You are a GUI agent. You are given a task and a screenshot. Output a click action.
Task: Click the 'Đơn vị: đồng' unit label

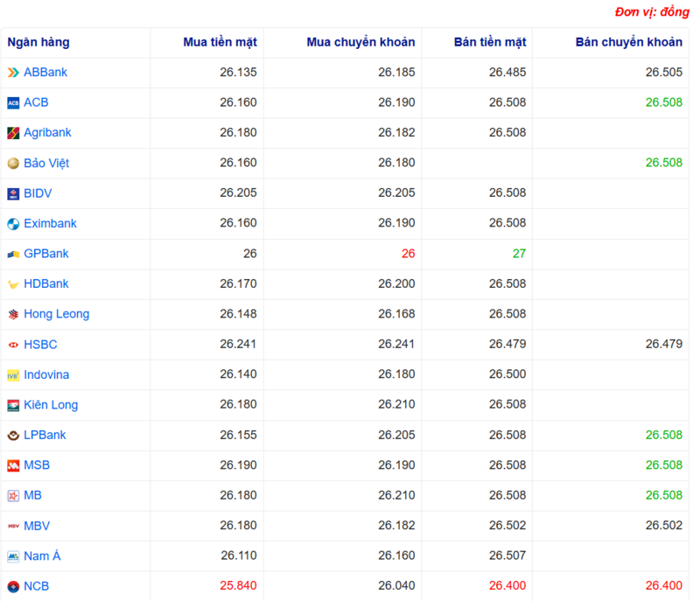[x=652, y=12]
